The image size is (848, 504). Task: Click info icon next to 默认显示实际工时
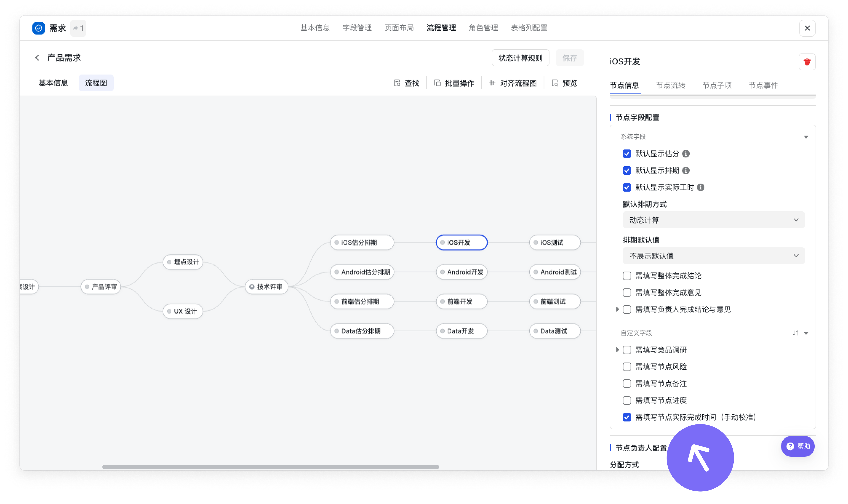coord(700,187)
